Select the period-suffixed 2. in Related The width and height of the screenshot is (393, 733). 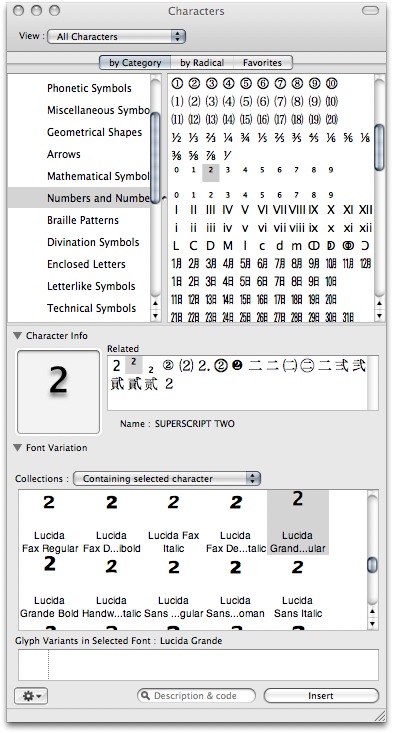pos(204,366)
